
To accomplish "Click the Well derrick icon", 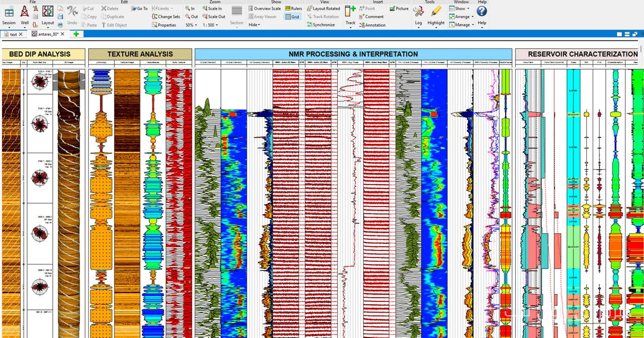I will click(x=24, y=12).
